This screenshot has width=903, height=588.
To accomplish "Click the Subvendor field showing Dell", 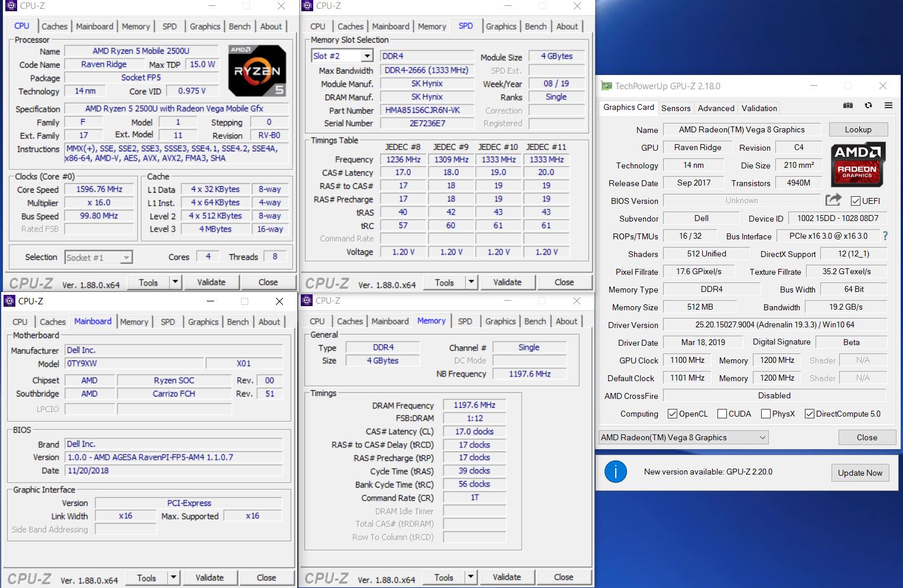I will tap(701, 218).
